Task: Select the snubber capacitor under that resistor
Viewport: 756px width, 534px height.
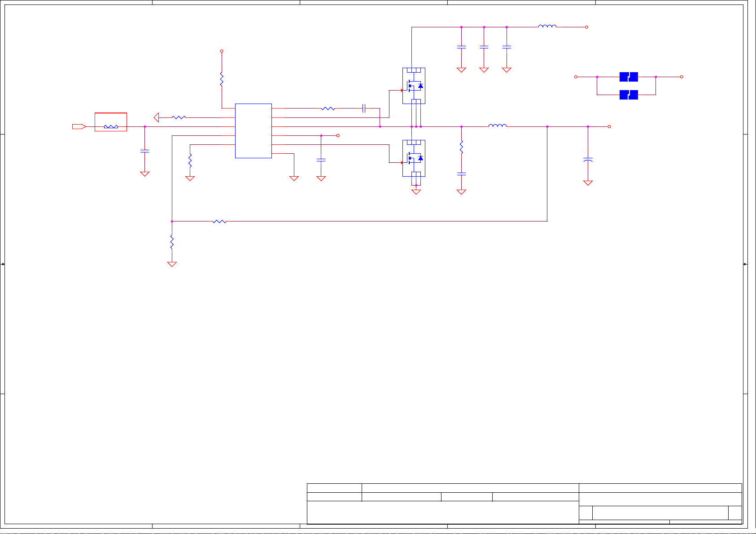Action: [x=461, y=174]
